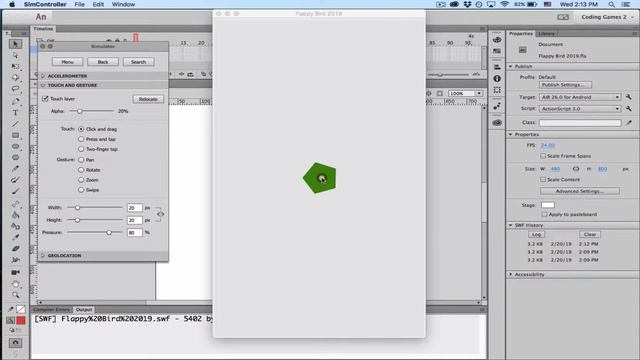Select the Oval tool

[16, 146]
